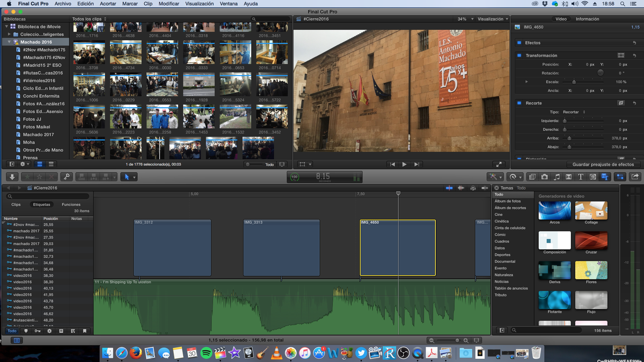
Task: Play the viewer clip
Action: tap(404, 164)
